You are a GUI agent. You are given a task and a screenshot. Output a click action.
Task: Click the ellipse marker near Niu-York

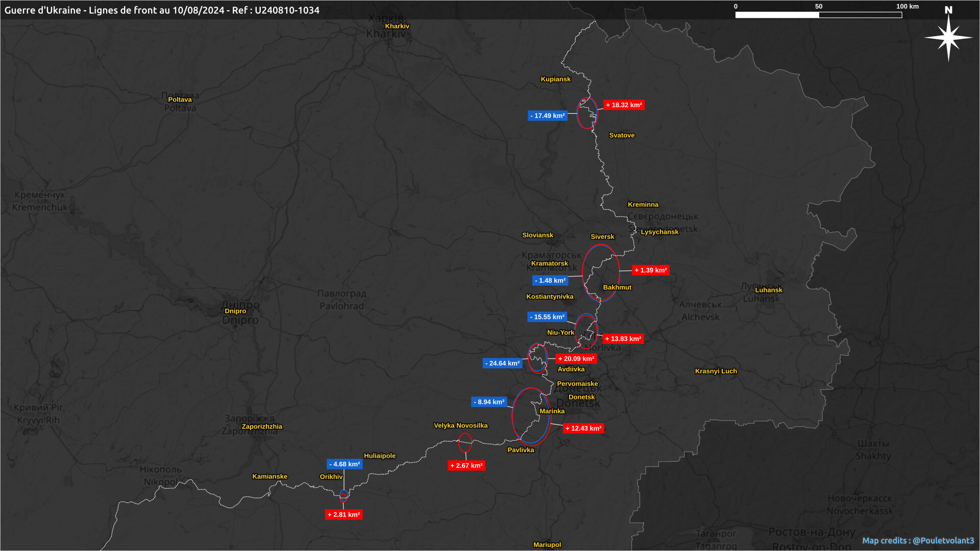pyautogui.click(x=586, y=331)
